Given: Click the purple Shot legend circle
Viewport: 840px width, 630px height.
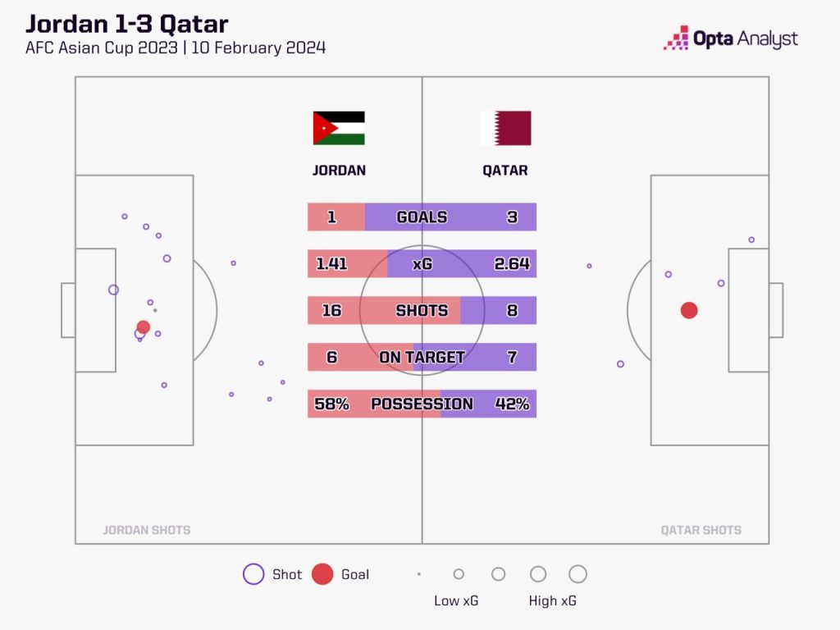Looking at the screenshot, I should pos(253,573).
